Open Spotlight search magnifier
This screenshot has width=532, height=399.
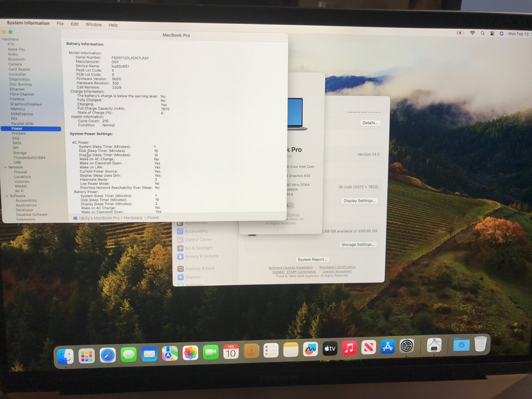point(482,33)
